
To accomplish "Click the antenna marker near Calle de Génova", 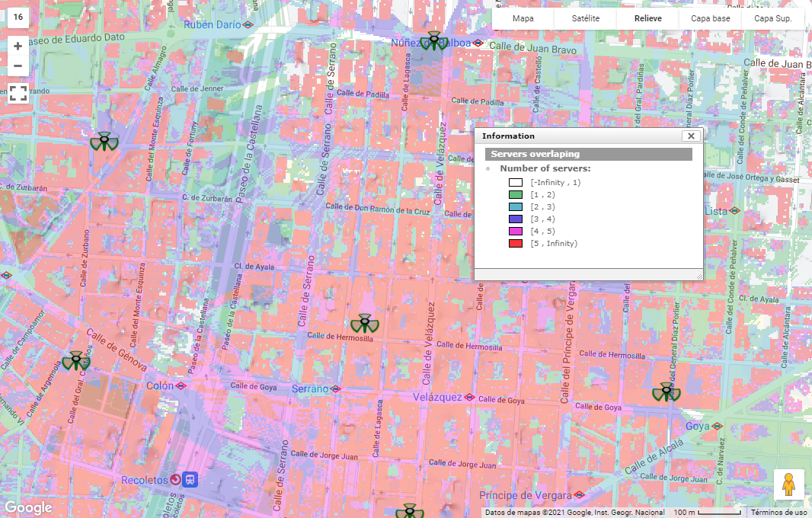I will 76,360.
